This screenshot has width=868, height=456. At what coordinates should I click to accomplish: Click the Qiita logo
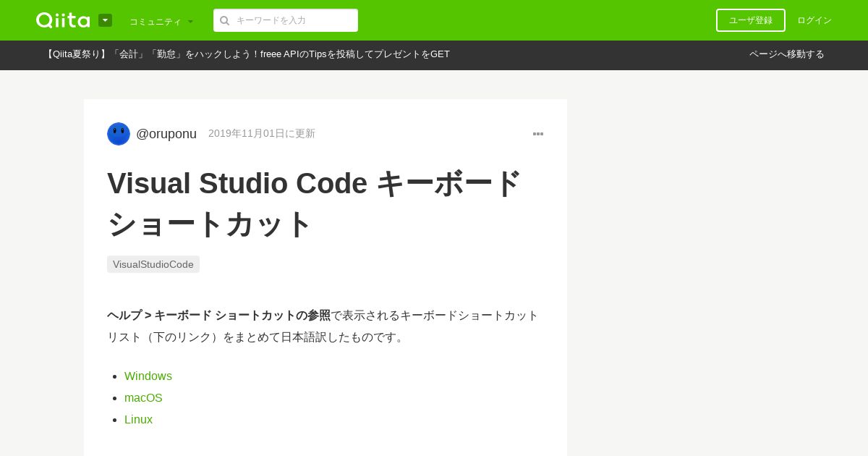click(63, 20)
